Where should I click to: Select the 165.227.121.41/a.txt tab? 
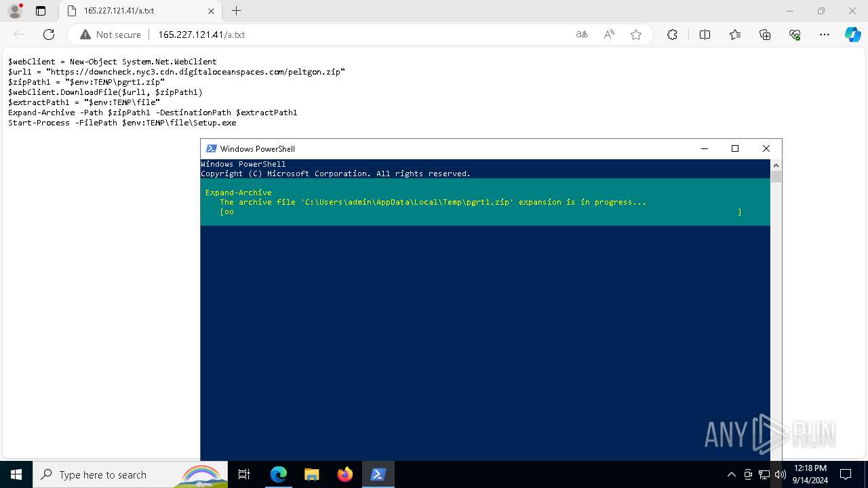(x=140, y=11)
